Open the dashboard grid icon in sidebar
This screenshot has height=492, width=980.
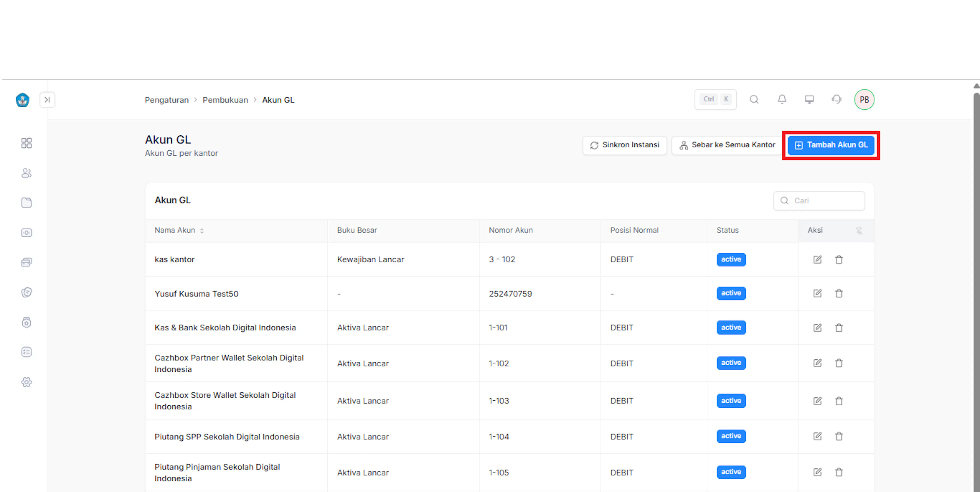(26, 143)
